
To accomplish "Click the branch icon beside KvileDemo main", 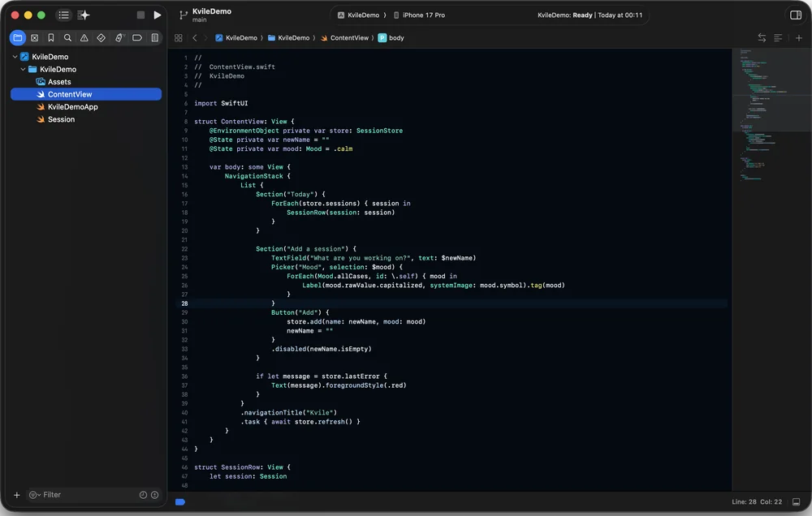I will (x=184, y=15).
